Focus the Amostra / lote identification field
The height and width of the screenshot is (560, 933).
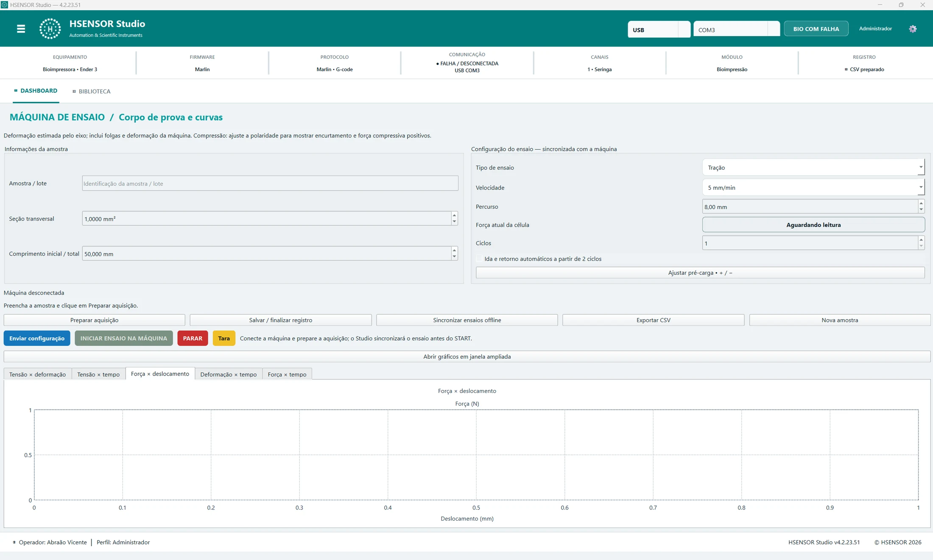(270, 184)
